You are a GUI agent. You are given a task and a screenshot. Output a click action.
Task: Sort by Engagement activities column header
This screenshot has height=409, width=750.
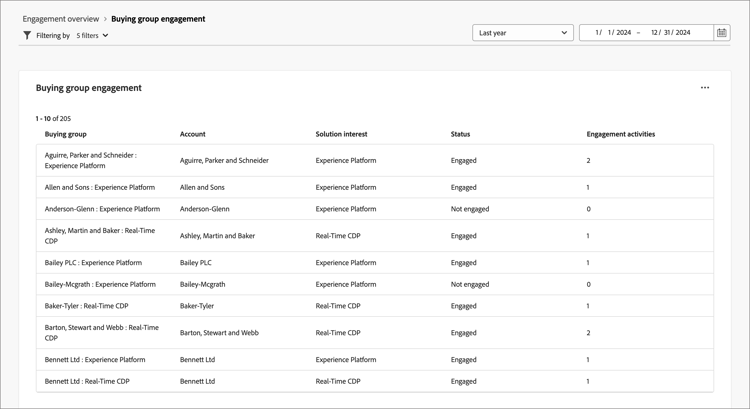coord(621,134)
